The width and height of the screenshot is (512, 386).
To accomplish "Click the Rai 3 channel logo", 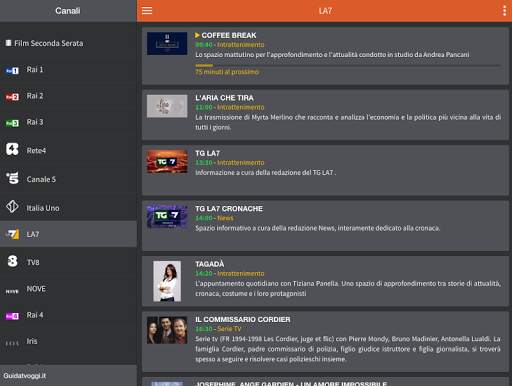I will coord(12,123).
